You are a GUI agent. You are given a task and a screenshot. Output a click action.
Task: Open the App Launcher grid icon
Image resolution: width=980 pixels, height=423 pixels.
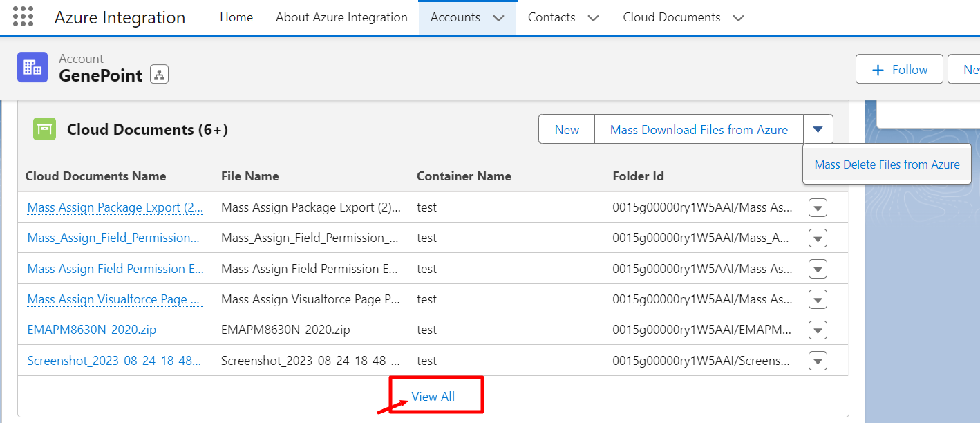(x=23, y=17)
